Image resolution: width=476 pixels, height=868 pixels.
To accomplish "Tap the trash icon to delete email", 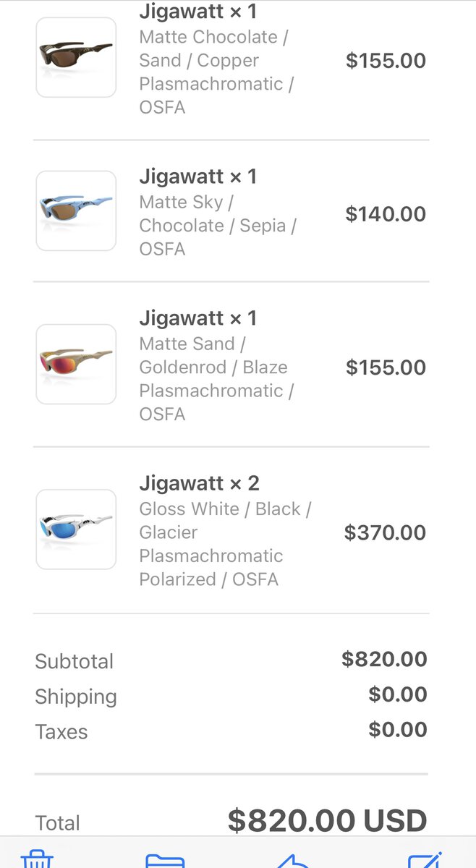I will (37, 859).
